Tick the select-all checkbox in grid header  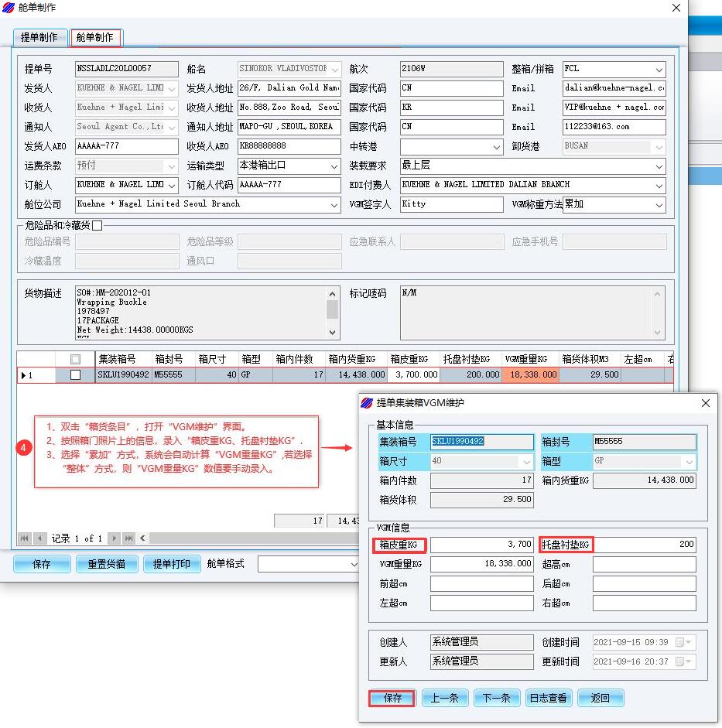click(75, 359)
